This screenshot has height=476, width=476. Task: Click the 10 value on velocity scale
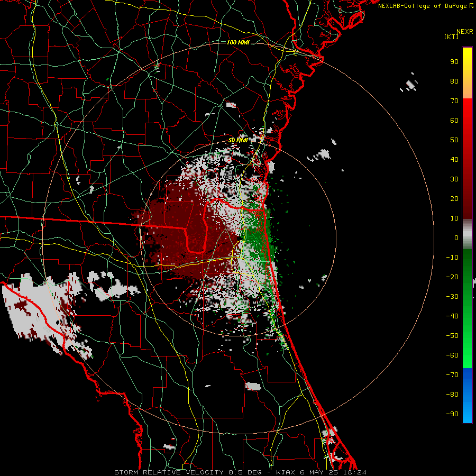454,218
